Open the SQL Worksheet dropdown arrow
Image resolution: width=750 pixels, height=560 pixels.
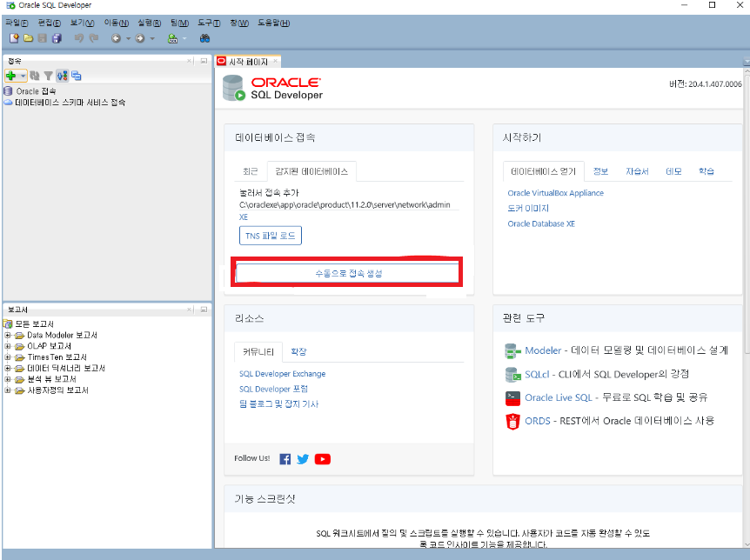click(x=184, y=39)
